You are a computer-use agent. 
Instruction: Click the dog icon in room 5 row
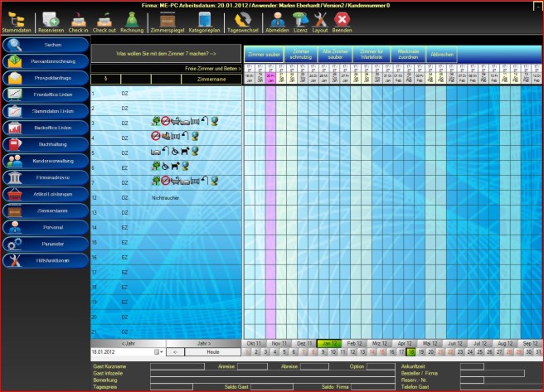pyautogui.click(x=185, y=151)
